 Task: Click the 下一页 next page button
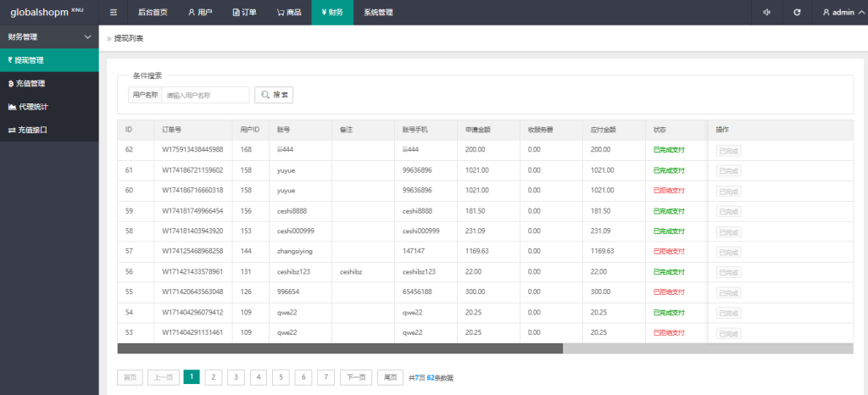(x=356, y=377)
